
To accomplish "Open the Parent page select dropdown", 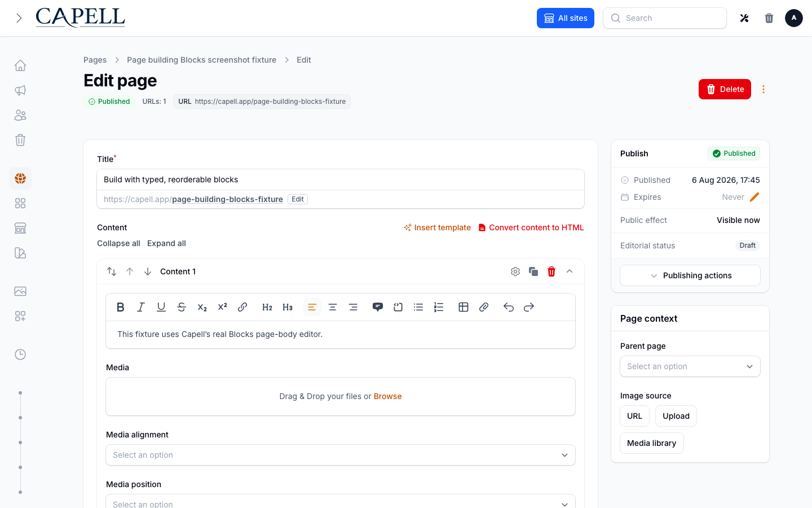I will coord(690,366).
